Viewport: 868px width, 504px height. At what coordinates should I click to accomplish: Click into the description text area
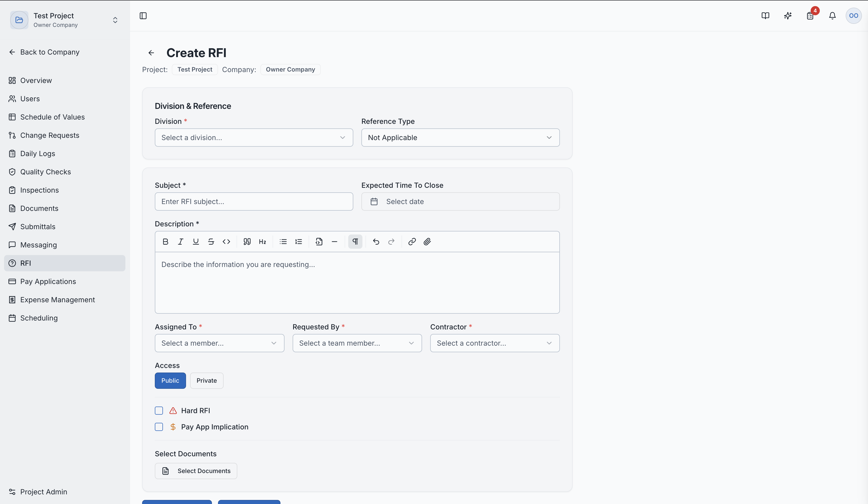pyautogui.click(x=357, y=282)
